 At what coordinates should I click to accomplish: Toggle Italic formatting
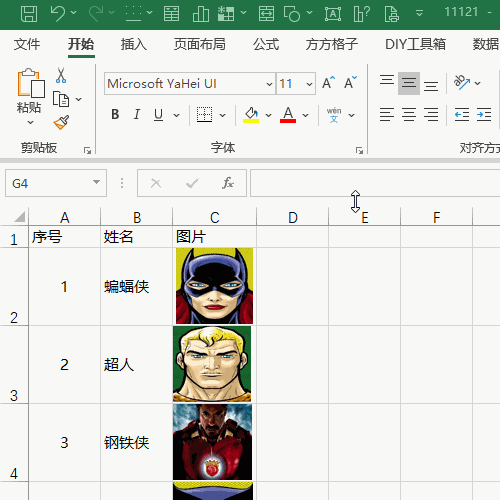click(137, 115)
